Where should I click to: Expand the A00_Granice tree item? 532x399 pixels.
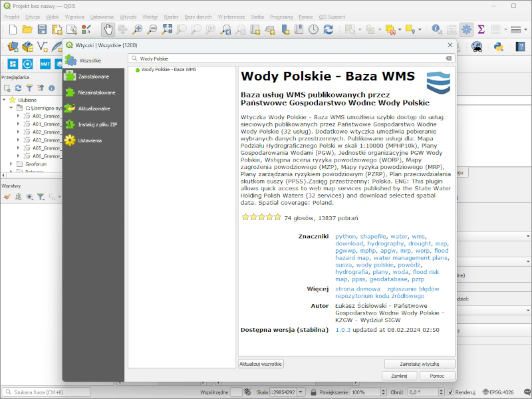pos(18,116)
